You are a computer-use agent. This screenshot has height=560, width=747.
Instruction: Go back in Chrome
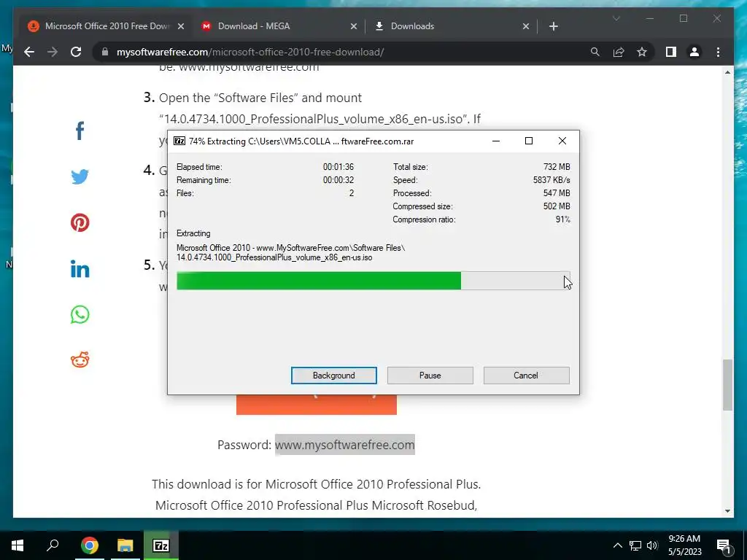[29, 52]
